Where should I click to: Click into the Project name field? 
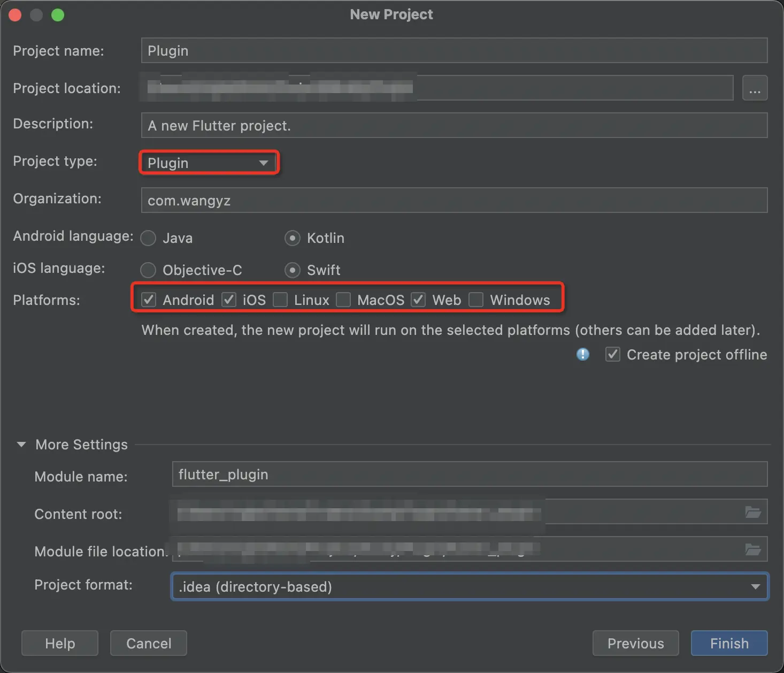coord(454,51)
